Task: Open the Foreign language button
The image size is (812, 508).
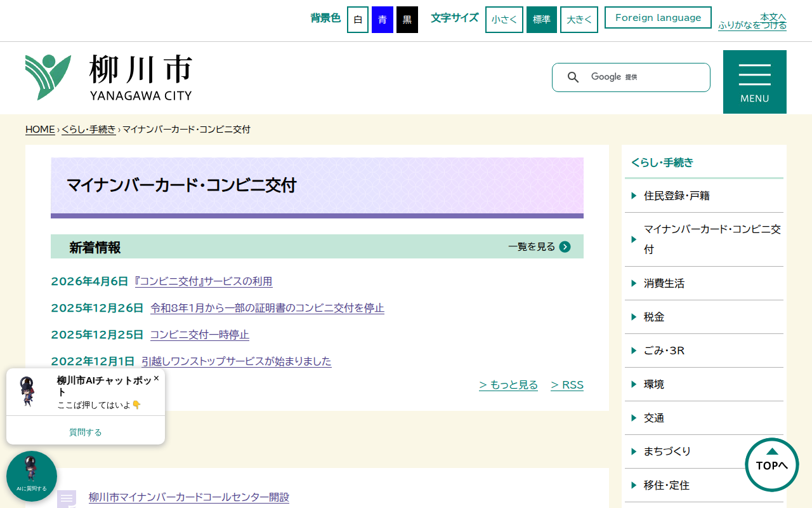Action: tap(658, 18)
